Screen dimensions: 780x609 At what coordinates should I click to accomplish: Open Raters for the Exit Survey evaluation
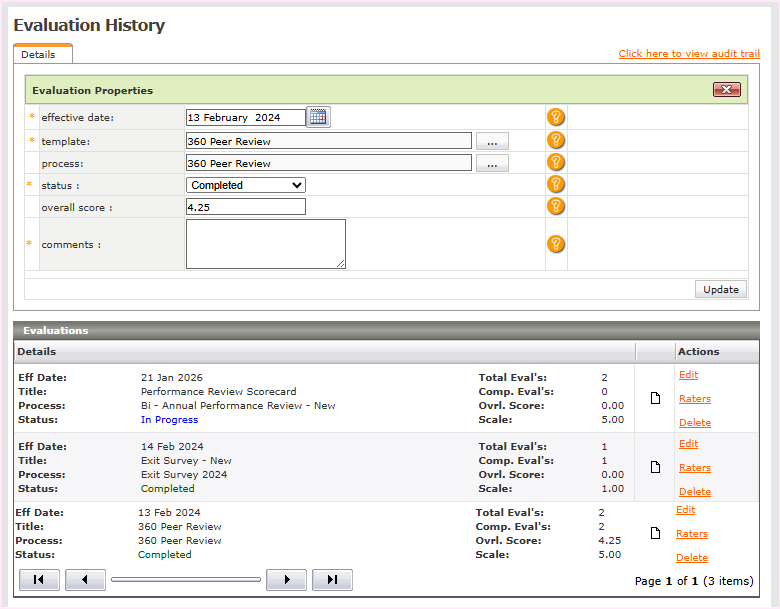pyautogui.click(x=694, y=468)
